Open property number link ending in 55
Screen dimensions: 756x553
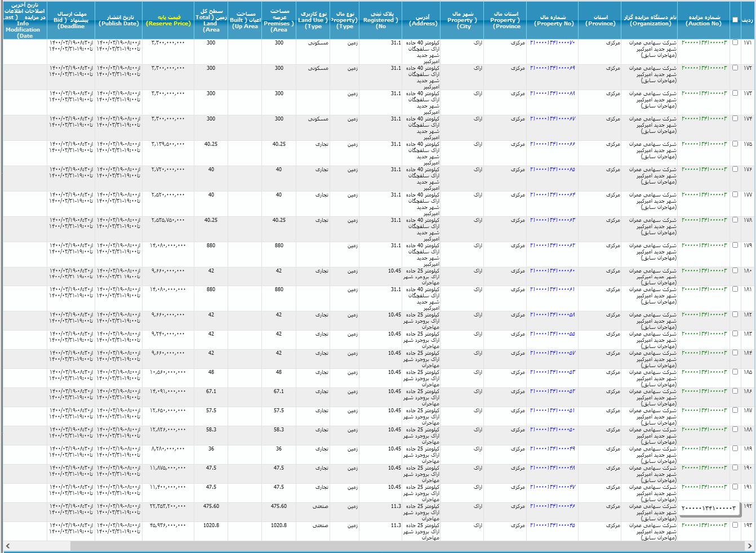pyautogui.click(x=553, y=334)
